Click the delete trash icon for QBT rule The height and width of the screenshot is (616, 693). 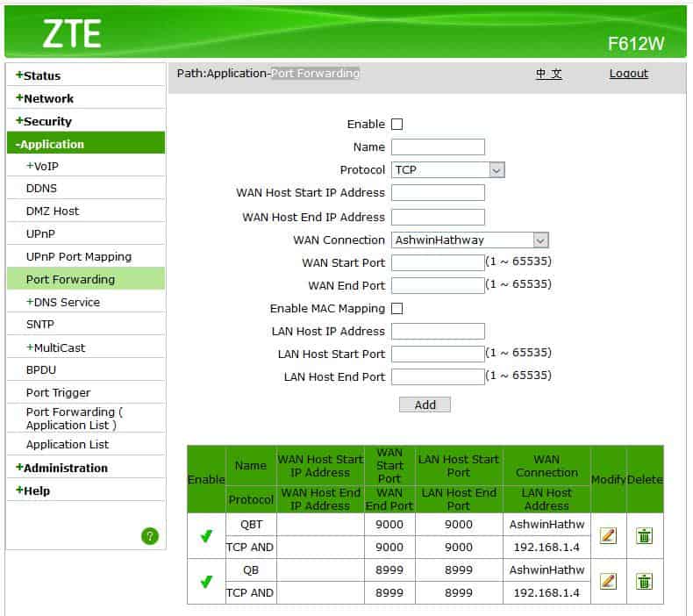(x=644, y=535)
